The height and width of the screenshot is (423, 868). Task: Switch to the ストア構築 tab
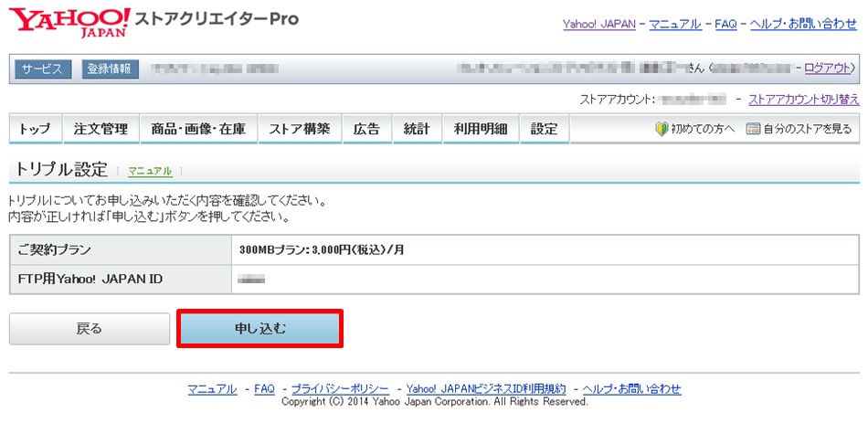click(300, 129)
